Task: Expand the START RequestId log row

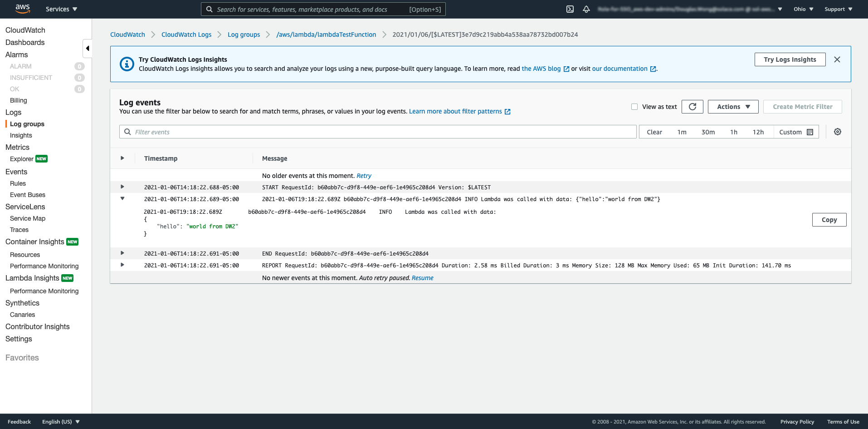Action: point(122,187)
